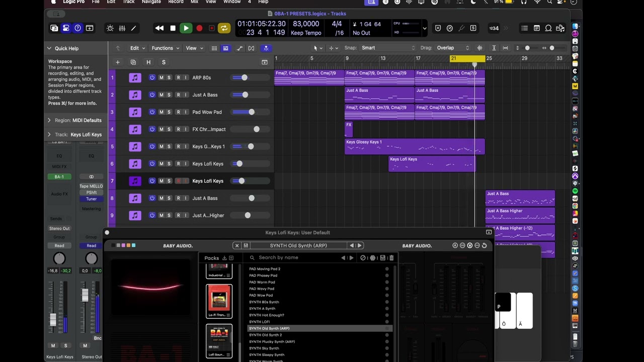Open the Edit dropdown menu in Tracks area
The image size is (644, 362).
click(x=138, y=48)
